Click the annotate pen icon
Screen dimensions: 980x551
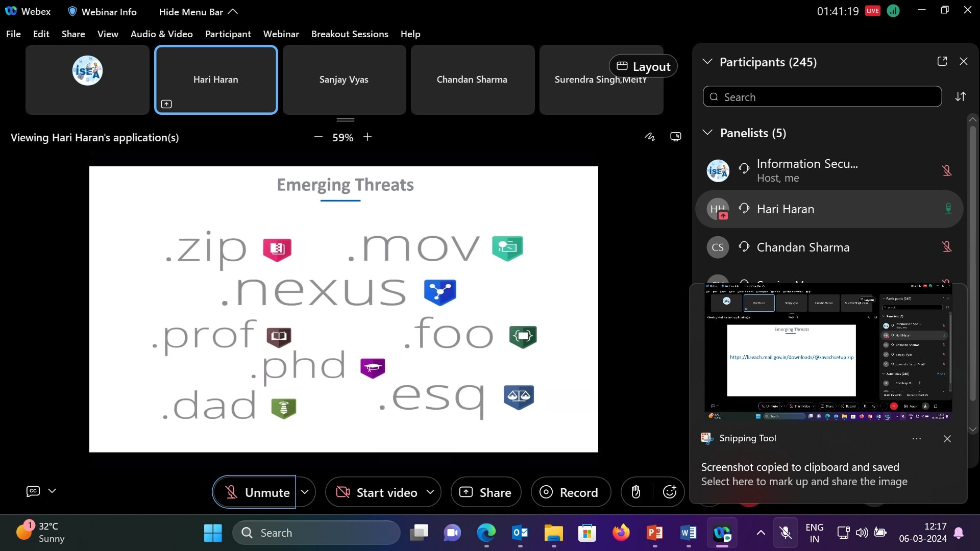[x=649, y=137]
